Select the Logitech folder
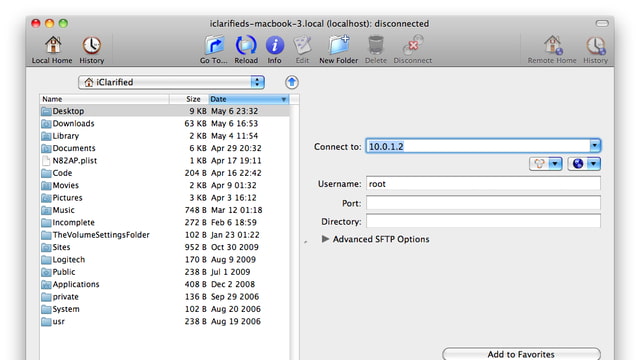Viewport: 640px width, 360px height. [164, 260]
